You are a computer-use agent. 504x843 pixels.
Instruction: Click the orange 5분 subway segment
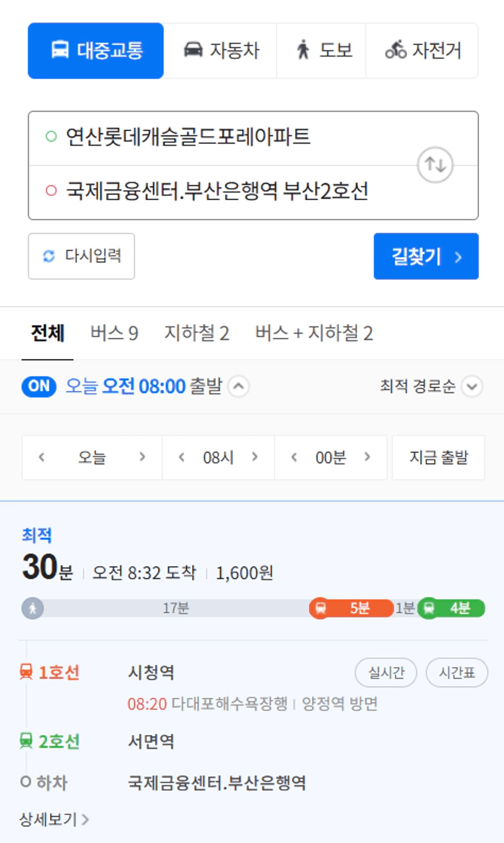coord(351,608)
